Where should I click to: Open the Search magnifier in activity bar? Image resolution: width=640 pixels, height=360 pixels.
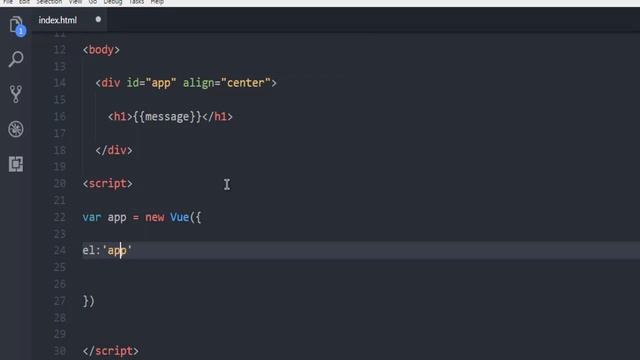pyautogui.click(x=16, y=59)
